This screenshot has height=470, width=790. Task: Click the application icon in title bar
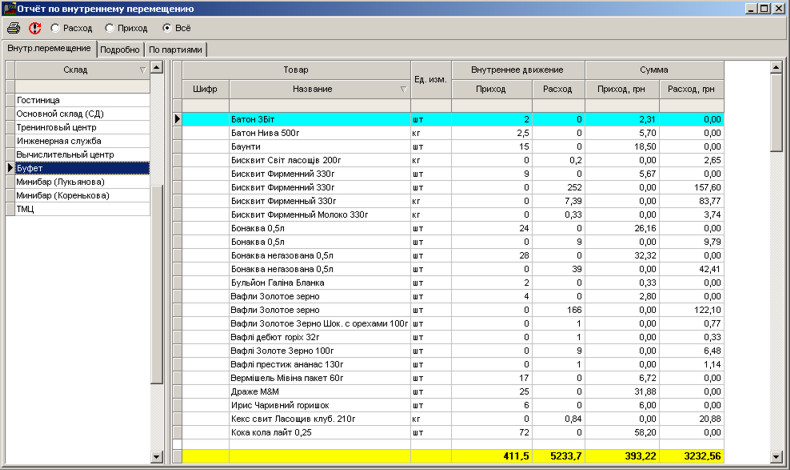click(x=9, y=8)
